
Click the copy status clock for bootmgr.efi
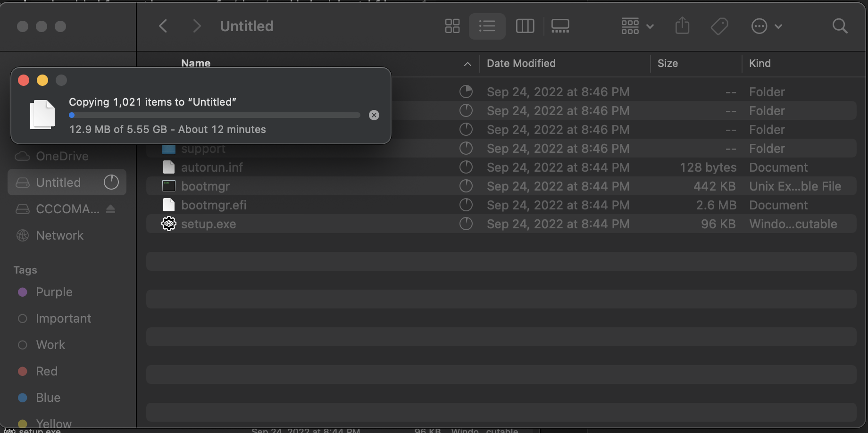click(x=466, y=205)
